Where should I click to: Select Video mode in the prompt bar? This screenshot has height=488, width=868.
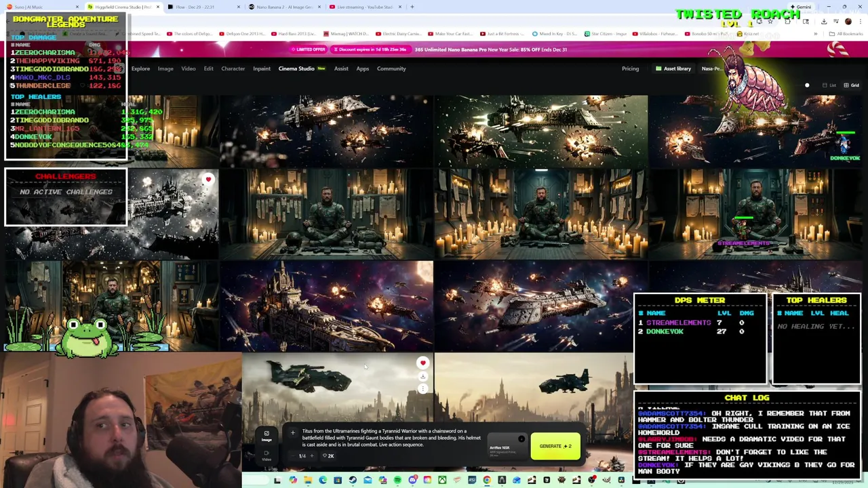click(x=267, y=455)
